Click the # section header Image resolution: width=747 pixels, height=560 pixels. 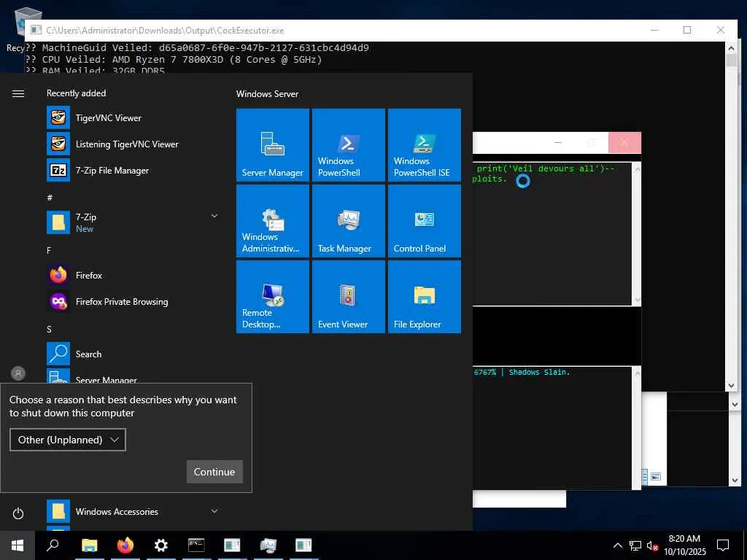point(50,198)
